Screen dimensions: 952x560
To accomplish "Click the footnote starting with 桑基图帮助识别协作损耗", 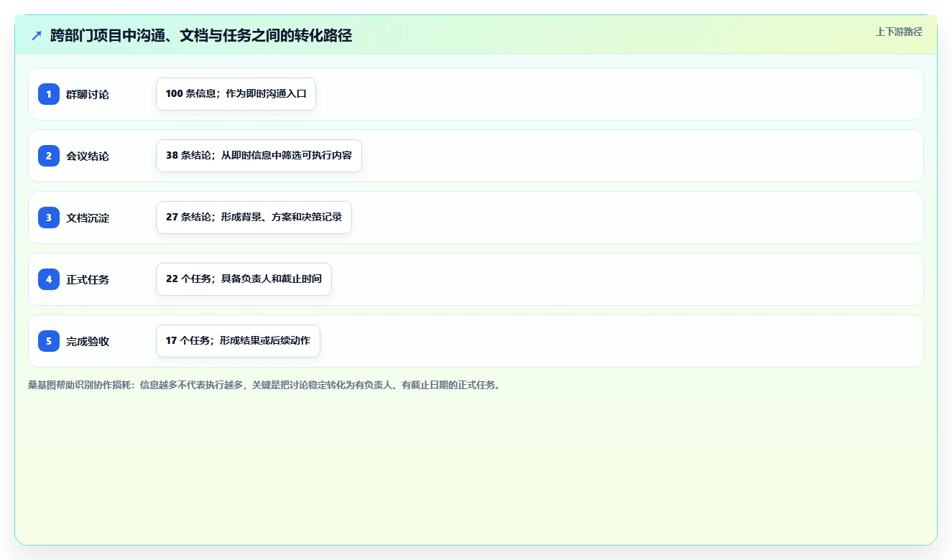I will tap(264, 385).
